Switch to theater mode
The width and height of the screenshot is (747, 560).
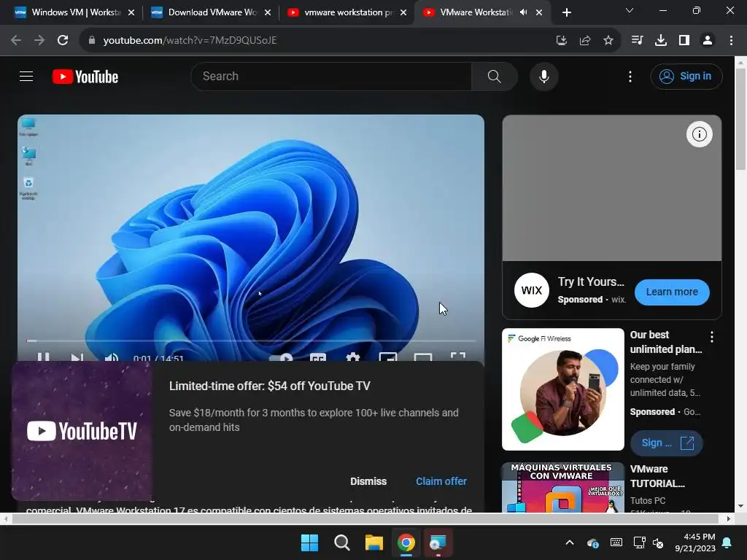(x=422, y=357)
